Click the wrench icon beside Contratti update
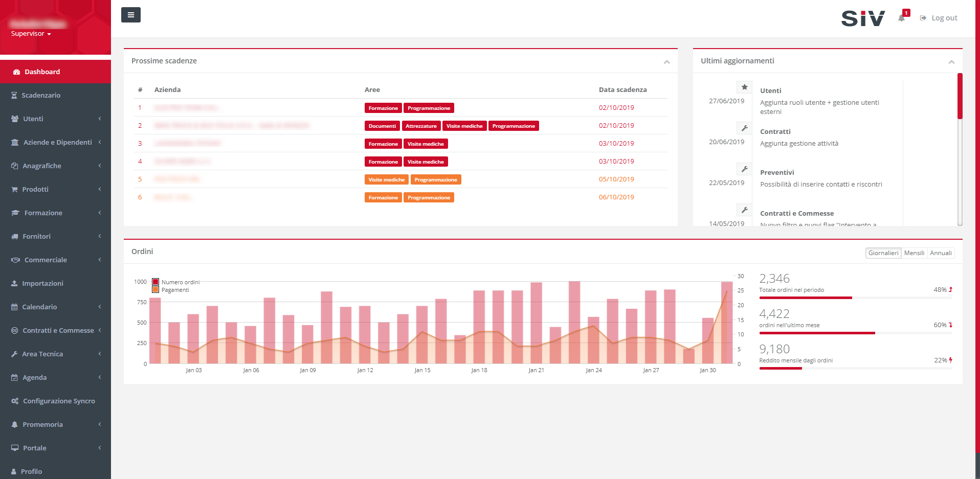This screenshot has height=479, width=980. tap(744, 128)
